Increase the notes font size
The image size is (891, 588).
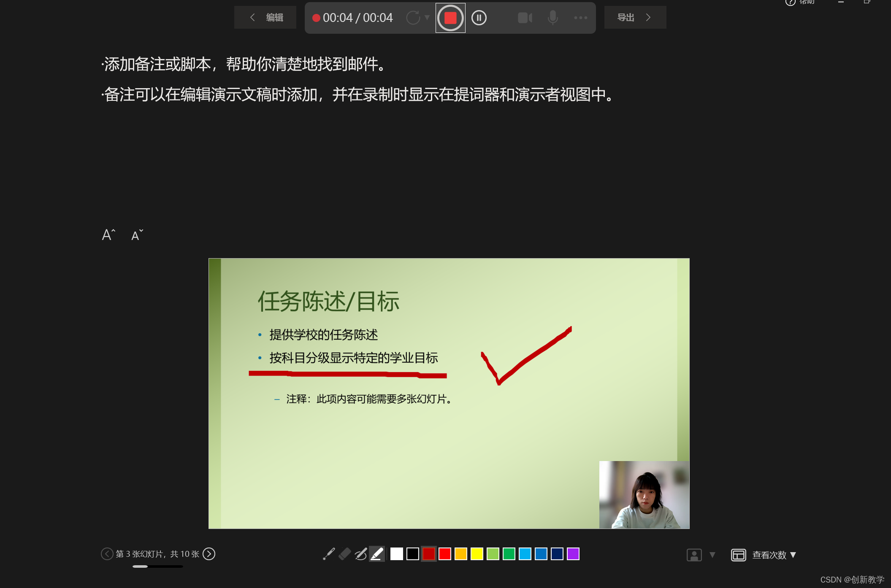pyautogui.click(x=108, y=235)
